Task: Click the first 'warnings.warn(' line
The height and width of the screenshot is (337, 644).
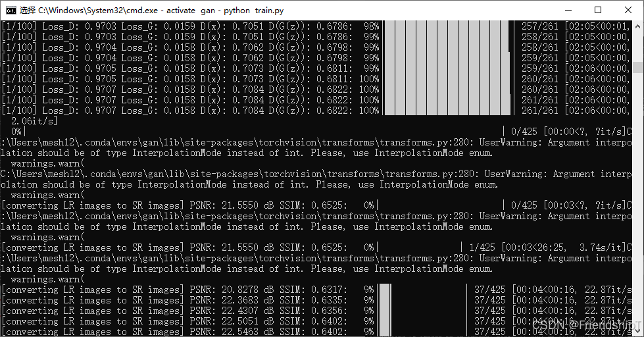Action: [x=47, y=163]
